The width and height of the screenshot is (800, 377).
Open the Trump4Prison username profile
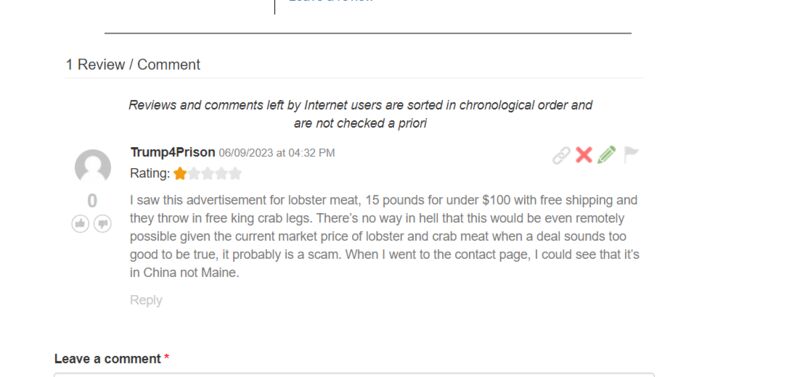pyautogui.click(x=173, y=152)
